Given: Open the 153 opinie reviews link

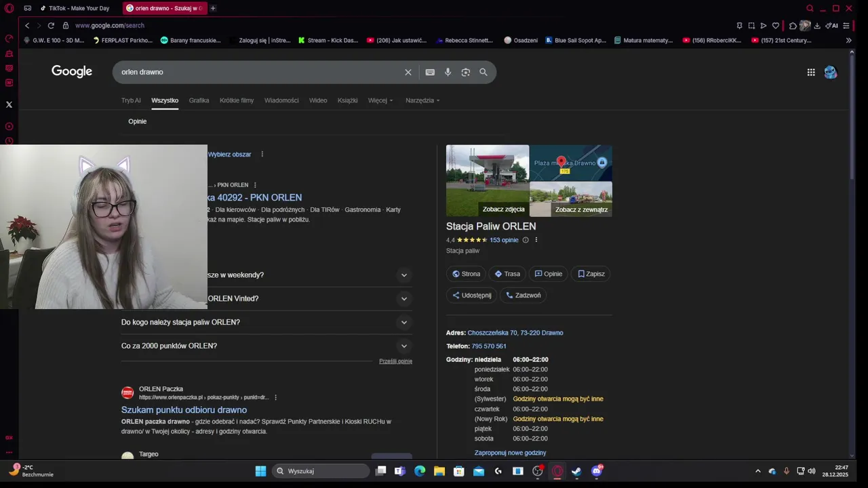Looking at the screenshot, I should [504, 240].
